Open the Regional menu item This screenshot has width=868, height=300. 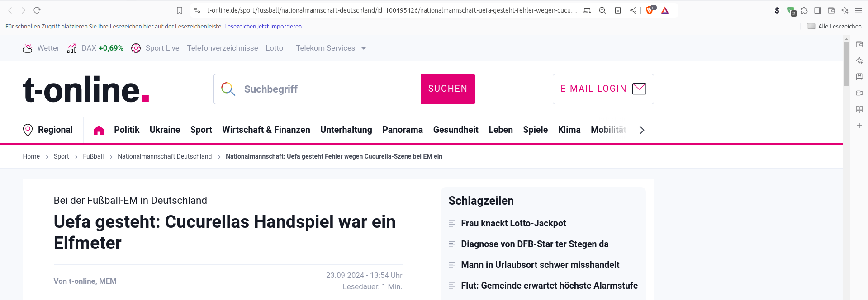(47, 130)
